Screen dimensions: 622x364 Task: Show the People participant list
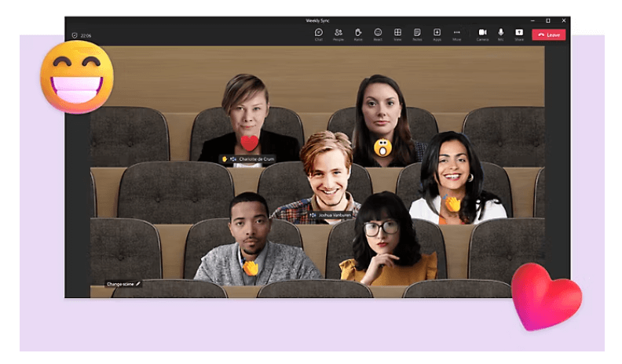coord(338,34)
